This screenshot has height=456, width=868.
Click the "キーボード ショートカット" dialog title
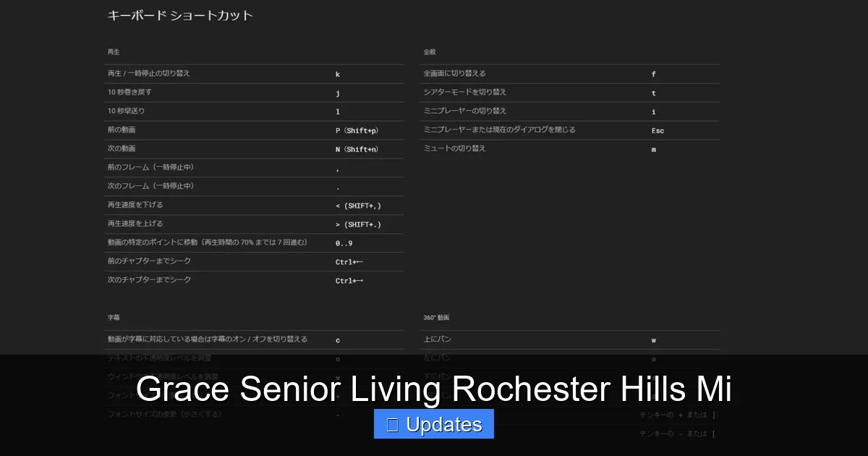click(180, 15)
